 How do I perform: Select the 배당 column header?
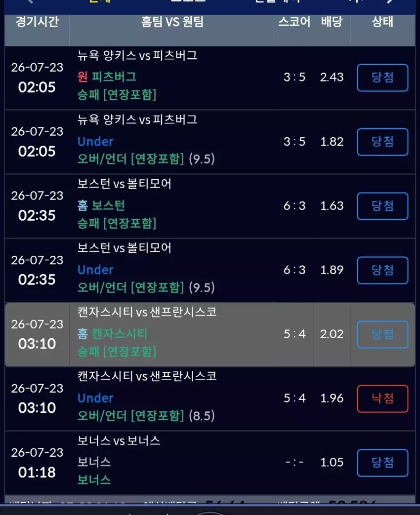point(332,22)
